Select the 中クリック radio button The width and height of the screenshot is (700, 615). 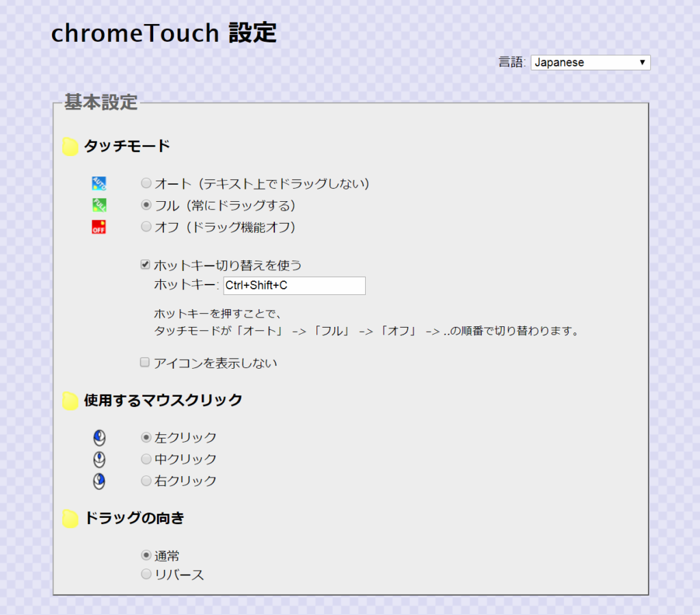pyautogui.click(x=146, y=459)
